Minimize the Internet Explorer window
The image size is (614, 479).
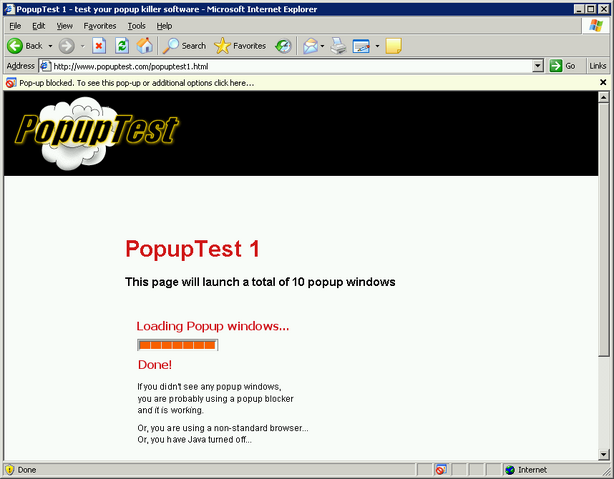point(579,9)
